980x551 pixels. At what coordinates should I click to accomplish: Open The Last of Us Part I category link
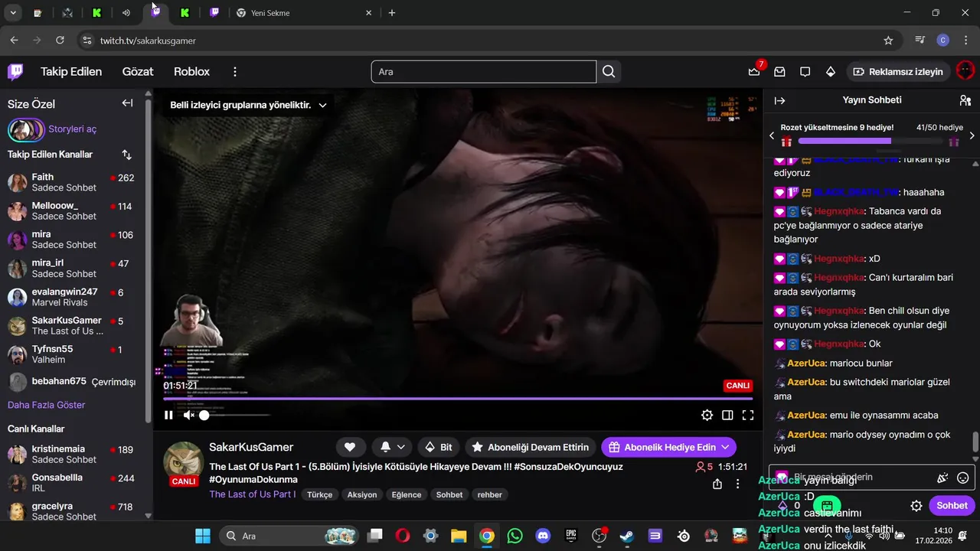[253, 494]
